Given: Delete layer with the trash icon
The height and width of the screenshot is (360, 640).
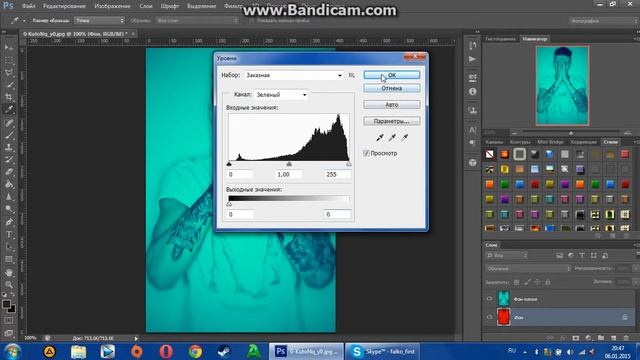Looking at the screenshot, I should pyautogui.click(x=626, y=338).
